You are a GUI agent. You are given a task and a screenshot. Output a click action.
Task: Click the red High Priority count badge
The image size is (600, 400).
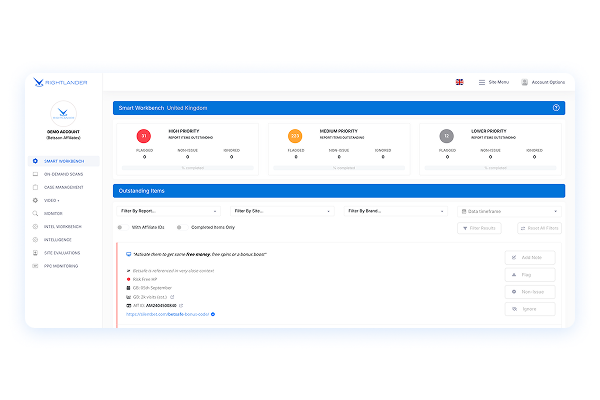(x=144, y=135)
